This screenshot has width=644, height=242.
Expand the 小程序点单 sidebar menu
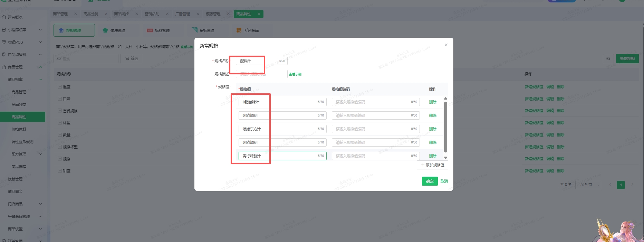(x=40, y=30)
